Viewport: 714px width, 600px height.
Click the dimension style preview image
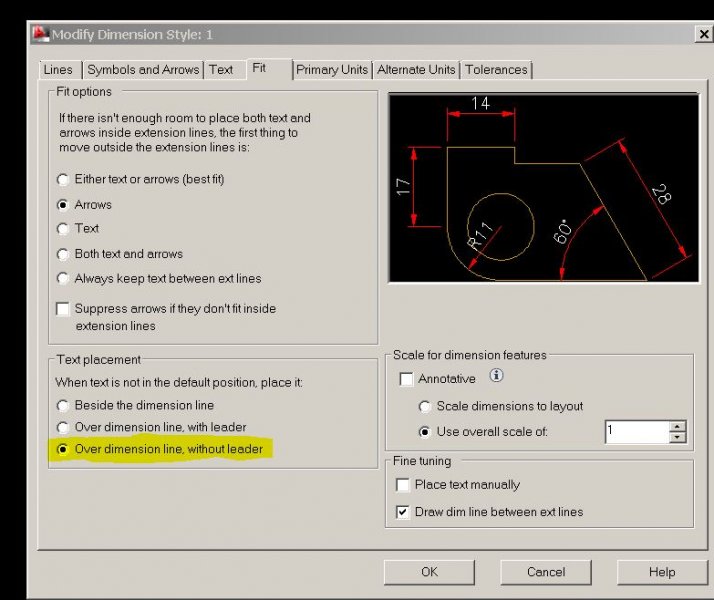(x=544, y=188)
